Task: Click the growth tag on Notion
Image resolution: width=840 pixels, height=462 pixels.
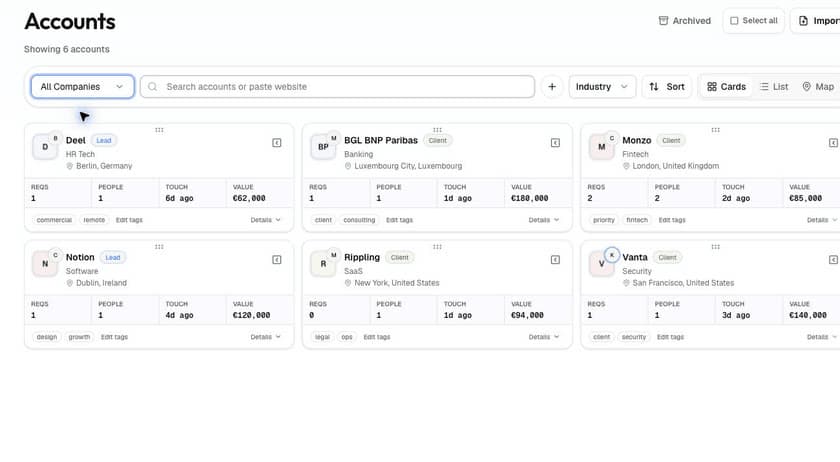Action: [79, 337]
